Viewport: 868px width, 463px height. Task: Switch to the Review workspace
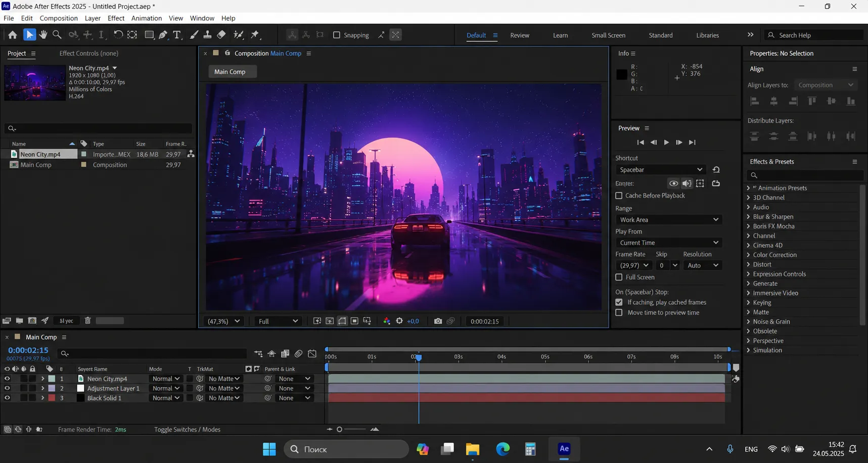click(520, 35)
